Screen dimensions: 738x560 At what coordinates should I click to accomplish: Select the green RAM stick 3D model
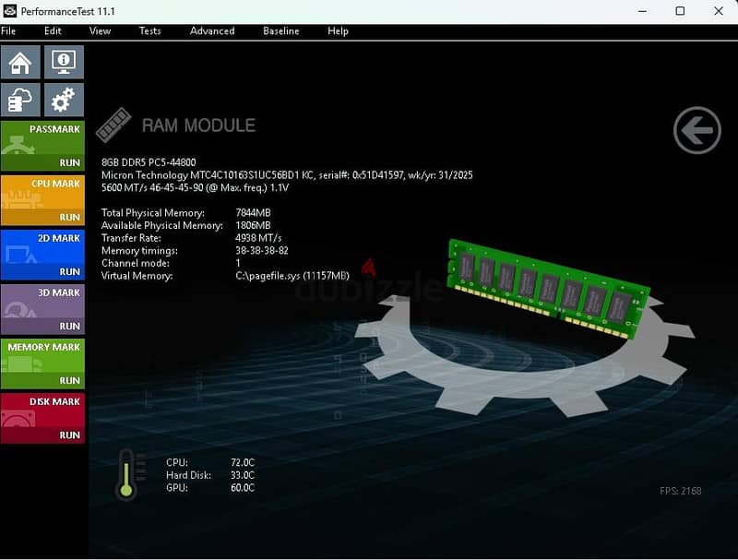click(548, 288)
